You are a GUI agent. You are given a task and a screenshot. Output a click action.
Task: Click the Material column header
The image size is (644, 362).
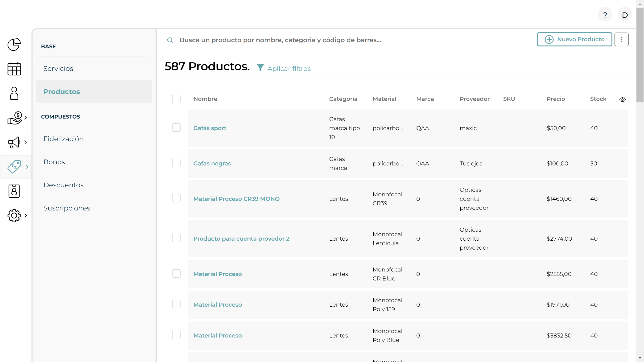coord(384,99)
